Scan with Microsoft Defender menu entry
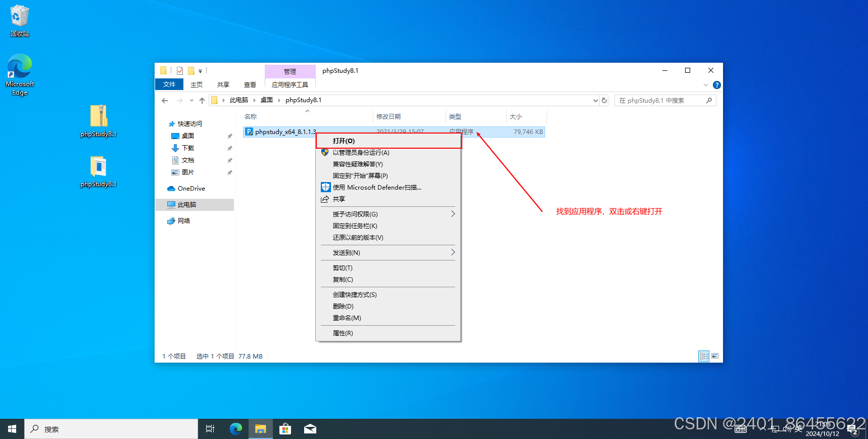 click(x=389, y=188)
